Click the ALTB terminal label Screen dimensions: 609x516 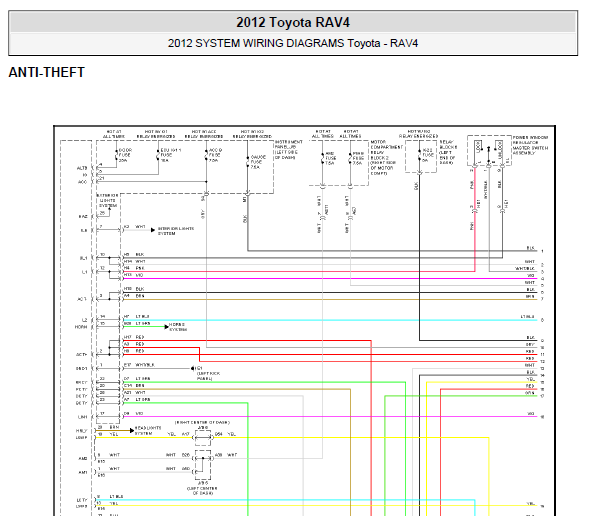[82, 168]
